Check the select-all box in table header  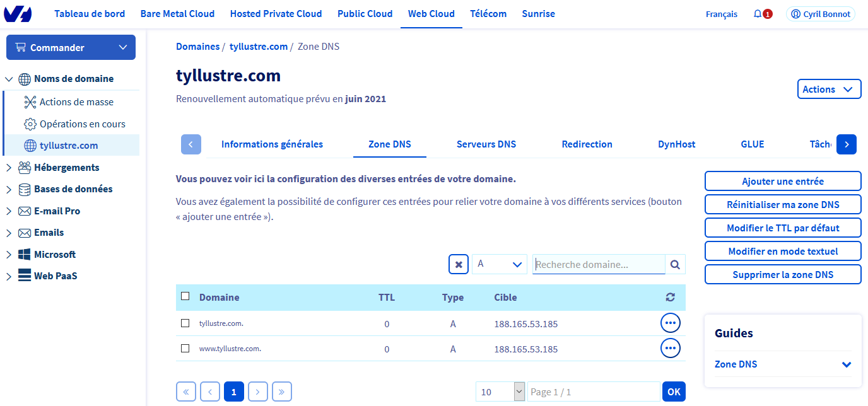(185, 296)
